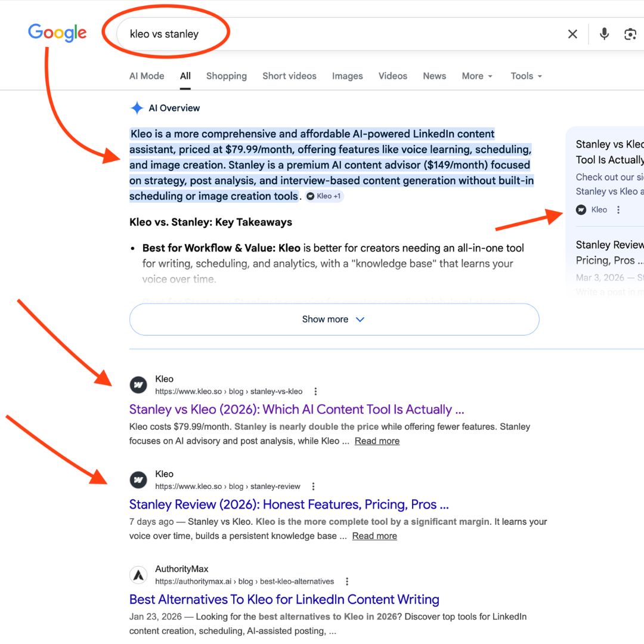
Task: Click the AuthorityMax favicon
Action: (x=138, y=575)
